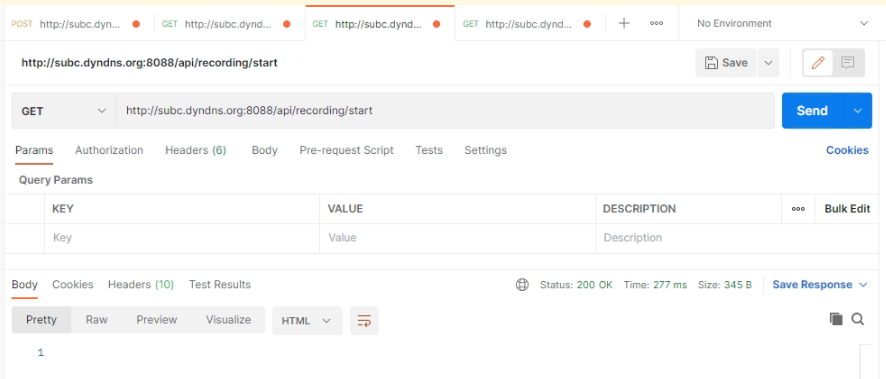Expand the Send button arrow options

click(858, 111)
